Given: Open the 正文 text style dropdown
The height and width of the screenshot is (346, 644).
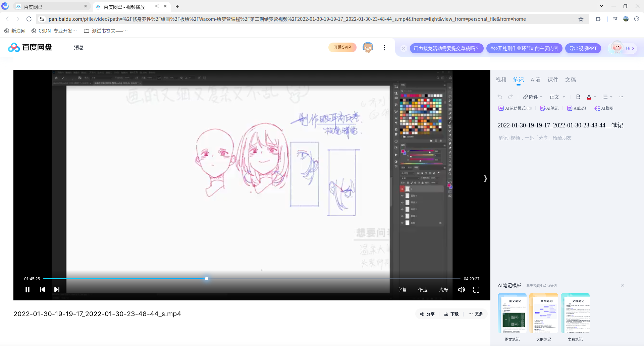Looking at the screenshot, I should tap(557, 97).
